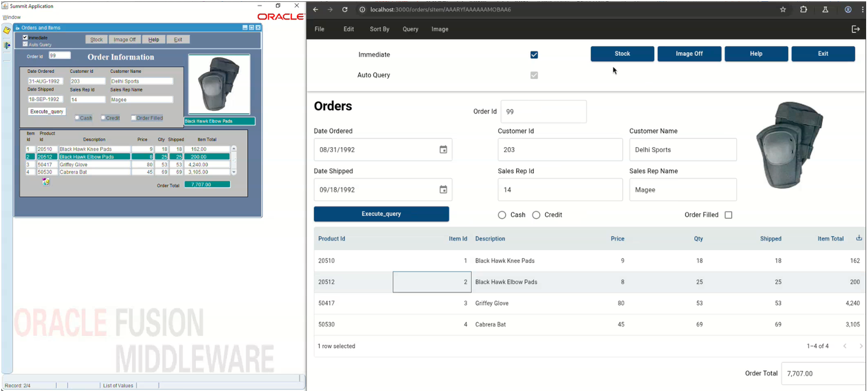Image resolution: width=868 pixels, height=391 pixels.
Task: Sort grid by Price column header
Action: tap(618, 239)
